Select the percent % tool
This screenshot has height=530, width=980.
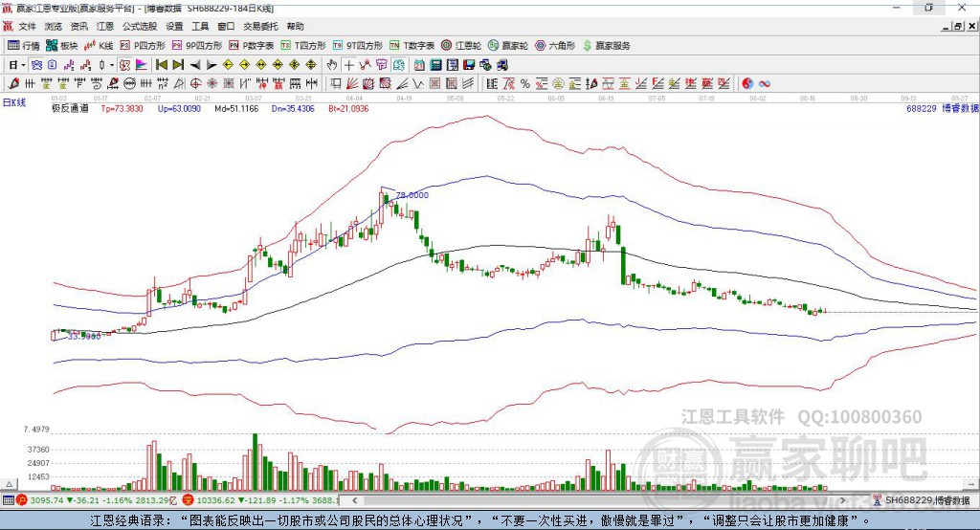click(525, 83)
